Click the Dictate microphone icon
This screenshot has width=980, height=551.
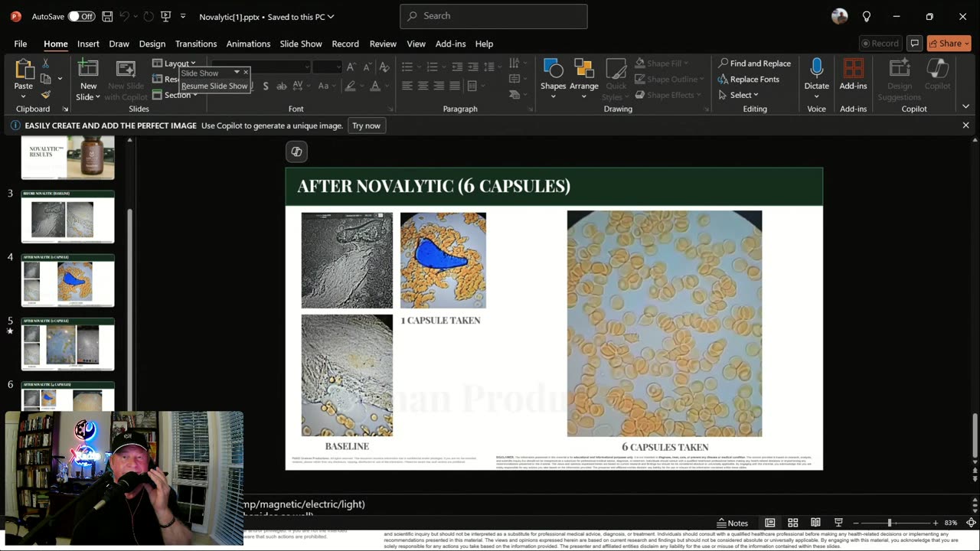point(816,68)
